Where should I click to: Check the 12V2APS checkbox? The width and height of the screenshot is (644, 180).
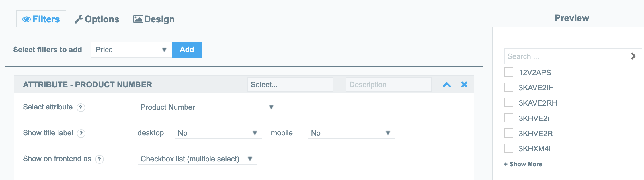(x=509, y=72)
